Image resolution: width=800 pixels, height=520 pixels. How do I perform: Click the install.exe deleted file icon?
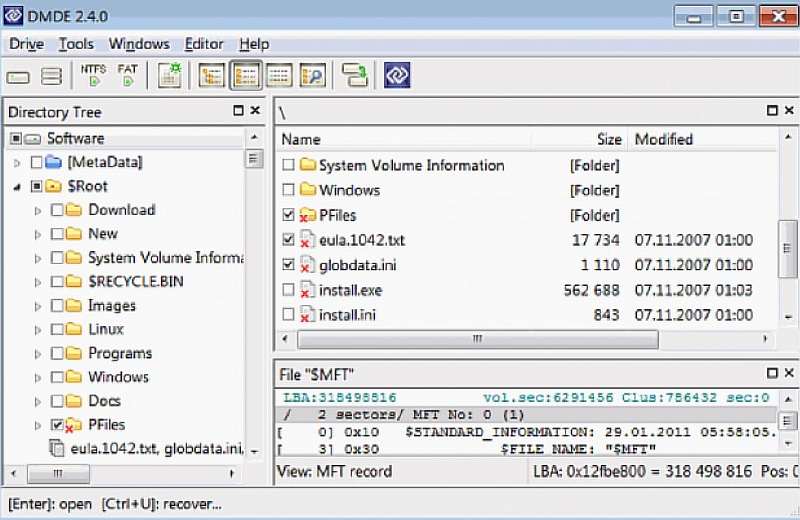307,290
